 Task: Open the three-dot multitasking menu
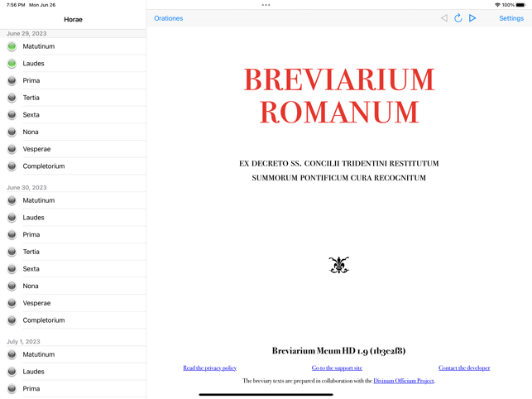(266, 5)
